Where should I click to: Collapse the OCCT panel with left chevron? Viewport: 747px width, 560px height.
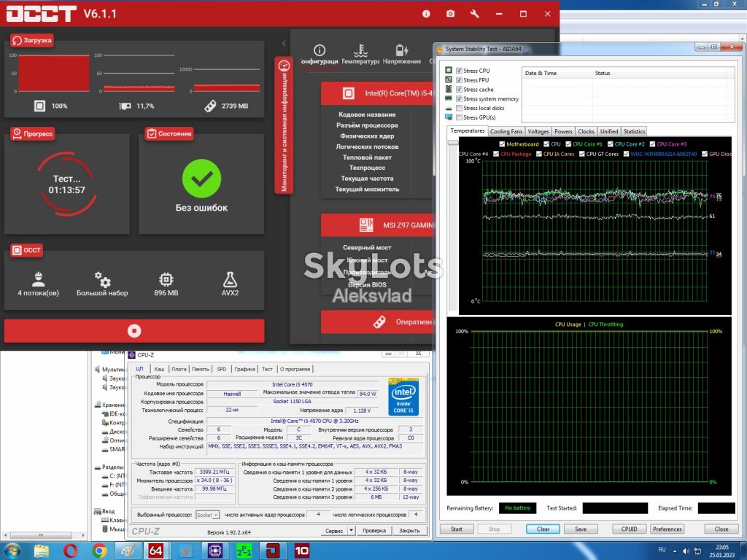click(x=284, y=43)
